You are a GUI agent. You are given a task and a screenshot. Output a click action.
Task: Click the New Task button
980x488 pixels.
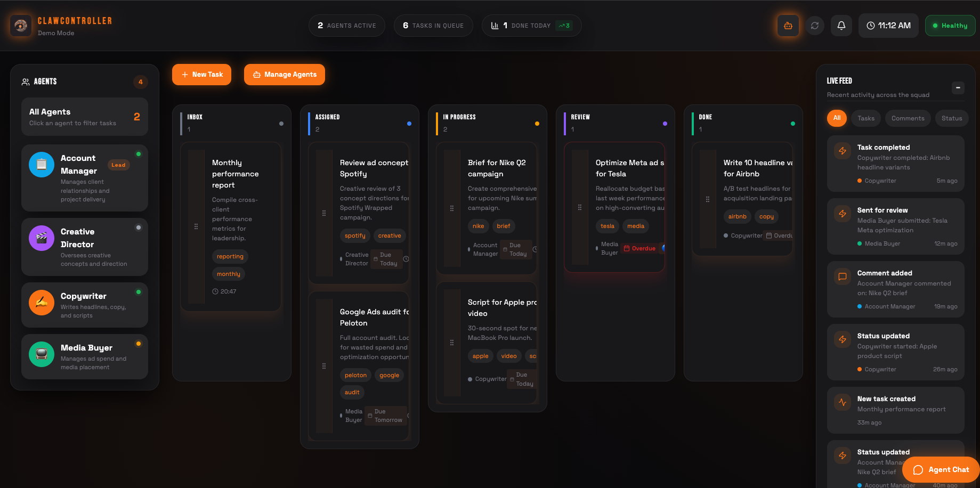201,75
